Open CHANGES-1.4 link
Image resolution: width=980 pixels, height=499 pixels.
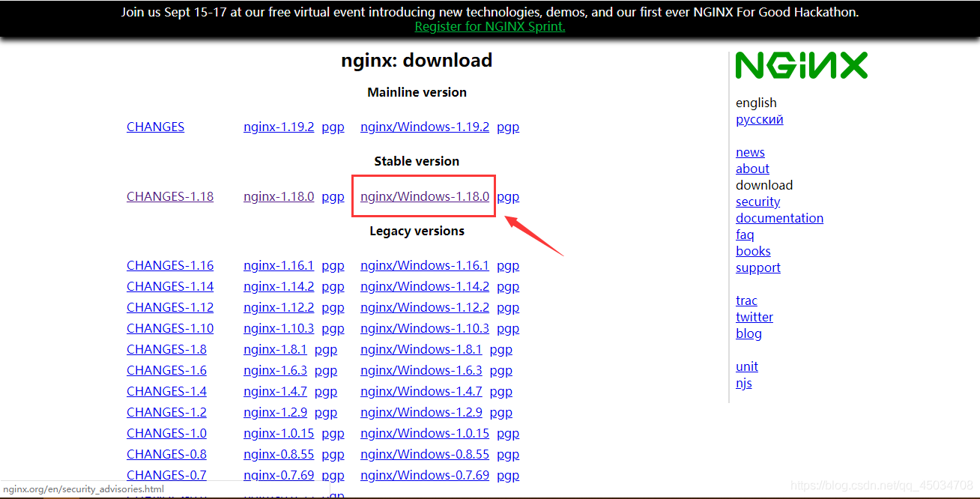pyautogui.click(x=166, y=391)
